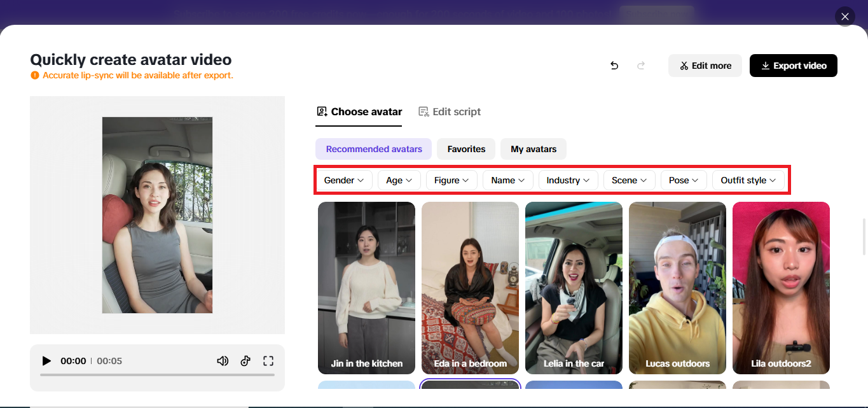Select the Lelia in the car avatar
The width and height of the screenshot is (868, 408).
point(573,287)
